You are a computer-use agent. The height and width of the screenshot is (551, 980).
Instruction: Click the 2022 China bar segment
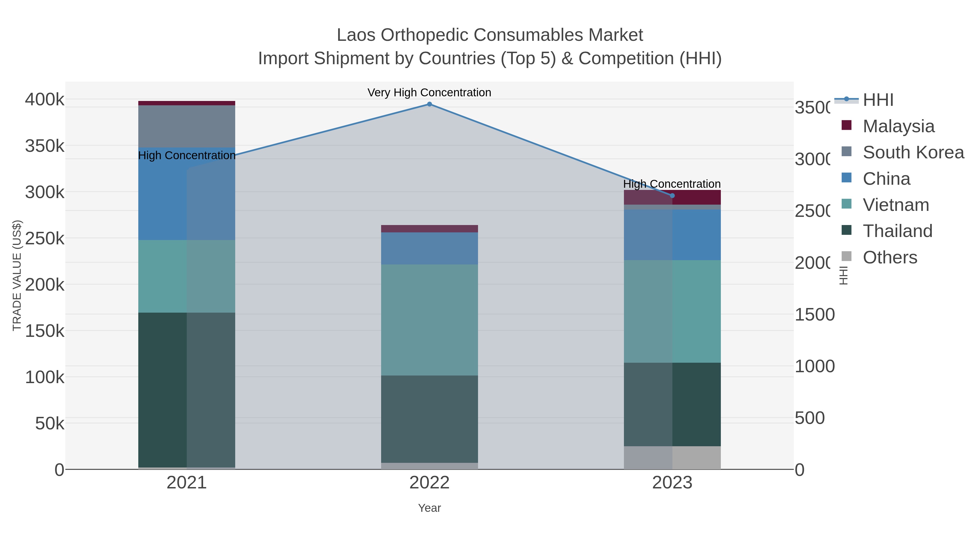pos(430,249)
